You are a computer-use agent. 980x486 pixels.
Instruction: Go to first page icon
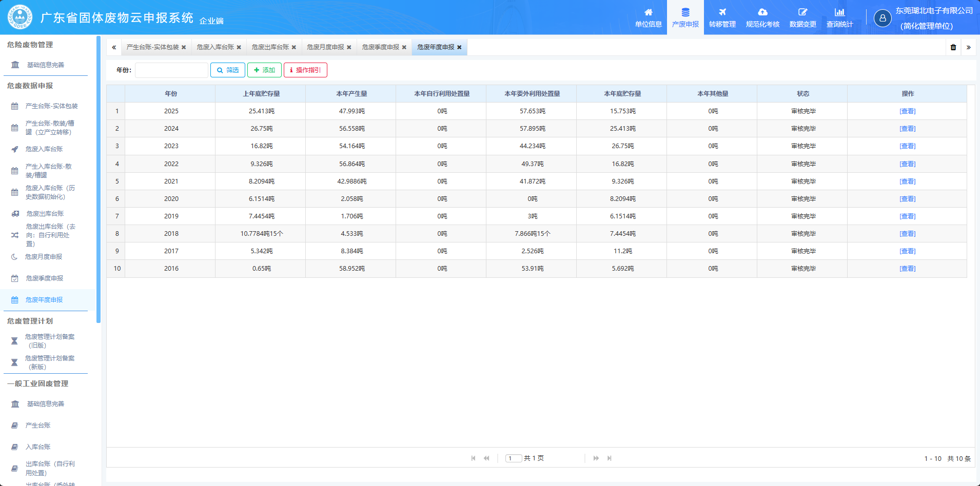pos(473,458)
